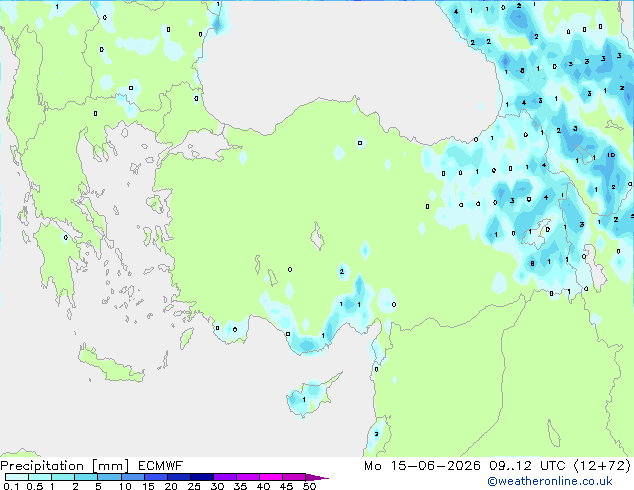Viewport: 634px width, 490px height.
Task: Click the 0.5–1 mm legend color swatch
Action: coord(40,477)
